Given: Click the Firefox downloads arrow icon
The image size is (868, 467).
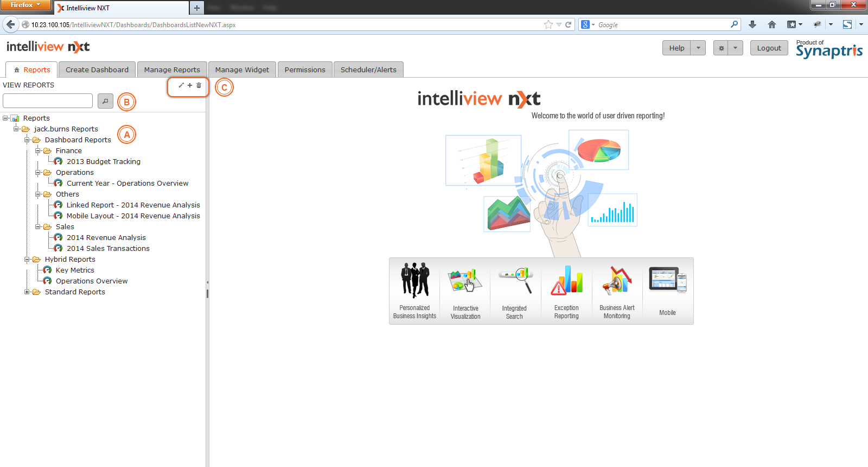Looking at the screenshot, I should 752,24.
